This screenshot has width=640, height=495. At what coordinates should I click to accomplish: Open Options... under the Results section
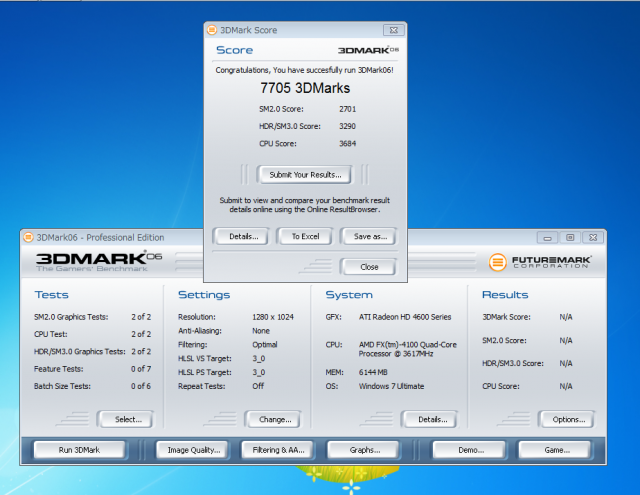pyautogui.click(x=567, y=419)
